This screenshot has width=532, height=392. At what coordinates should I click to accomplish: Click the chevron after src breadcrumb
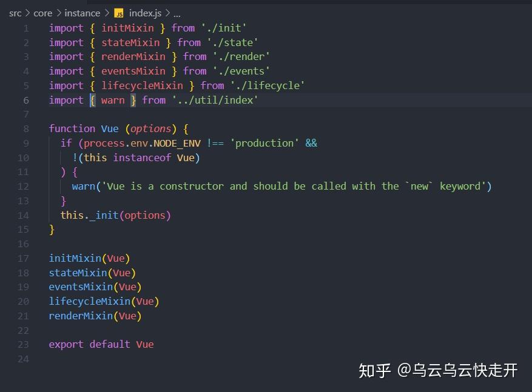[27, 13]
